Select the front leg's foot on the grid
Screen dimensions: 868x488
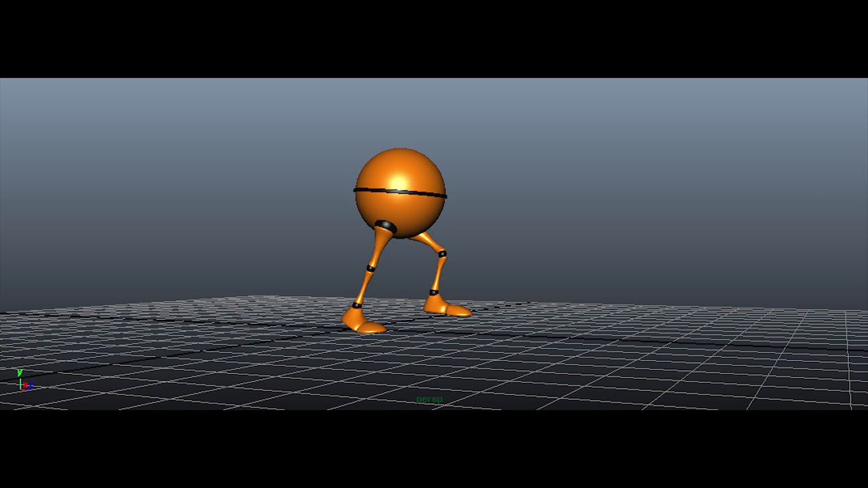click(363, 321)
